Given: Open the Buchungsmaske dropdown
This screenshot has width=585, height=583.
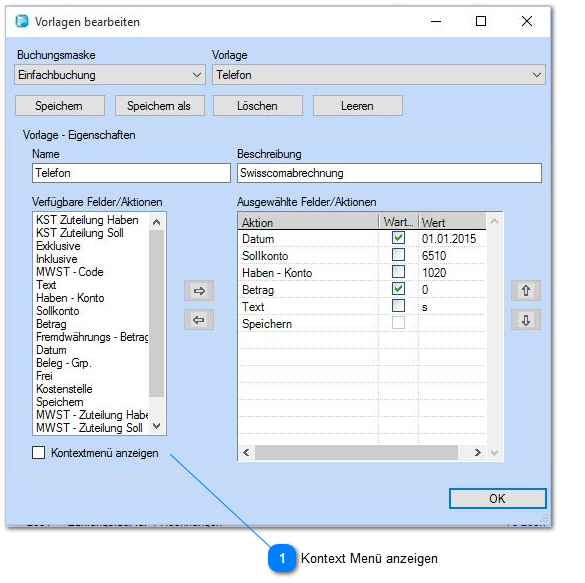Looking at the screenshot, I should [x=110, y=75].
